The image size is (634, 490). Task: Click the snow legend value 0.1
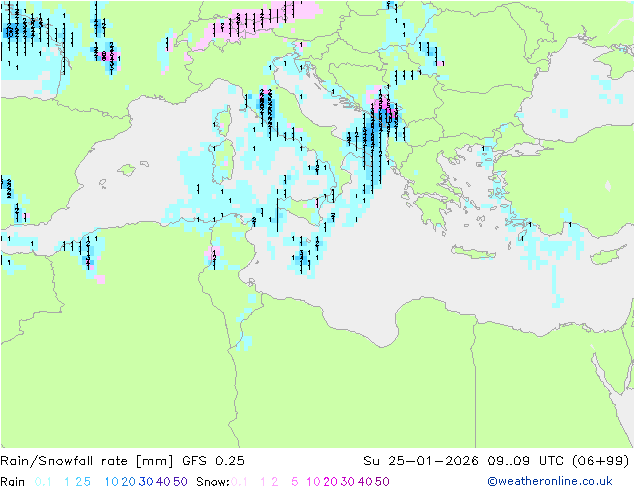pyautogui.click(x=239, y=482)
